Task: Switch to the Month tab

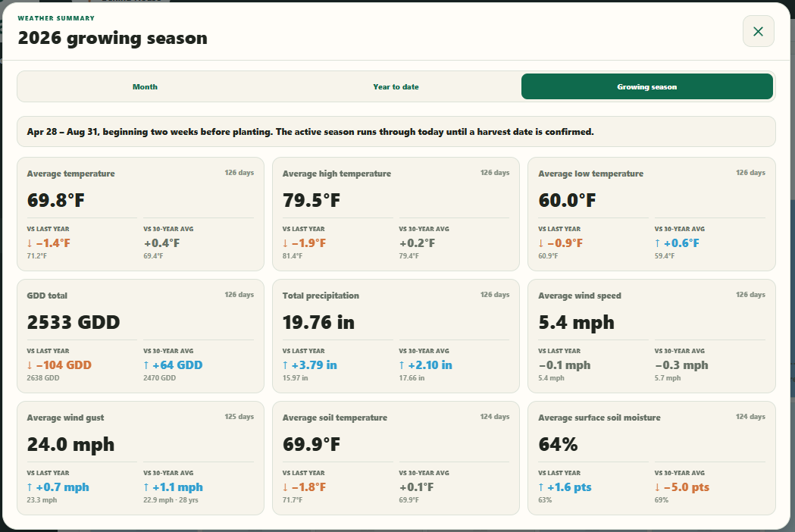Action: tap(145, 86)
